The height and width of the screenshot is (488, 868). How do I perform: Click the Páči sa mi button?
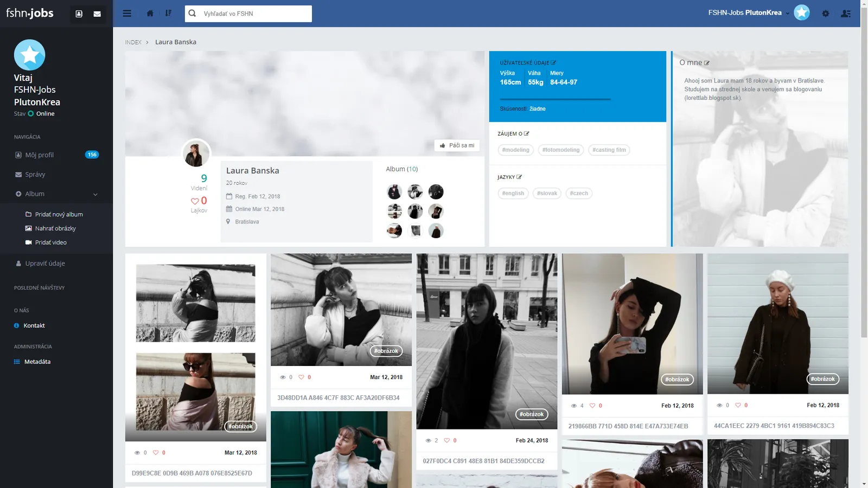457,145
